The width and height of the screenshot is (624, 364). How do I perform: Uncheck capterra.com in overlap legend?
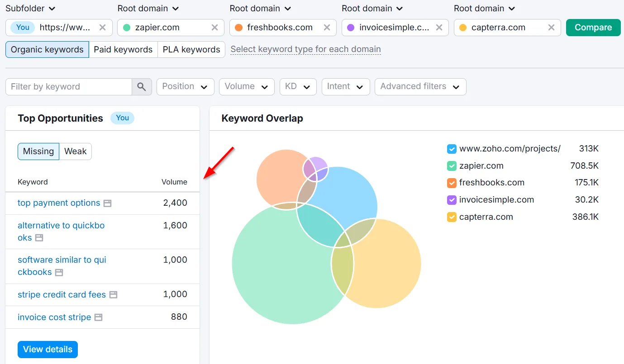452,217
